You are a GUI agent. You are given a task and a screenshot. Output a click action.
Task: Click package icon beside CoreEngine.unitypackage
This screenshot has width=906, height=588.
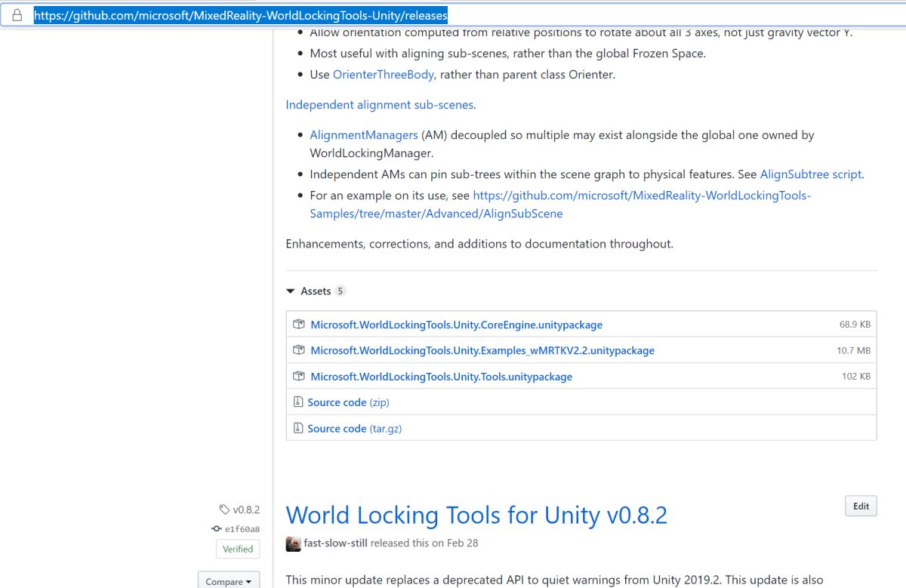click(299, 325)
